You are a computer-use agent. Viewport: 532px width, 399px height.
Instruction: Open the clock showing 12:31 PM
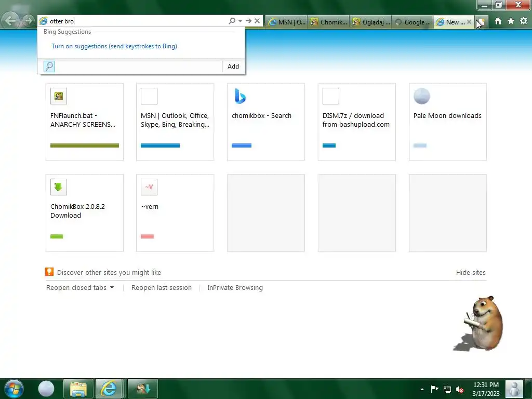pyautogui.click(x=486, y=389)
